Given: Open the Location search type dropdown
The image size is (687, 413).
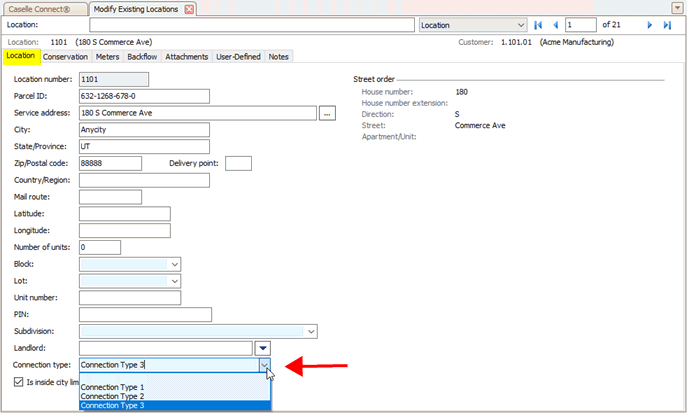Looking at the screenshot, I should pyautogui.click(x=521, y=24).
